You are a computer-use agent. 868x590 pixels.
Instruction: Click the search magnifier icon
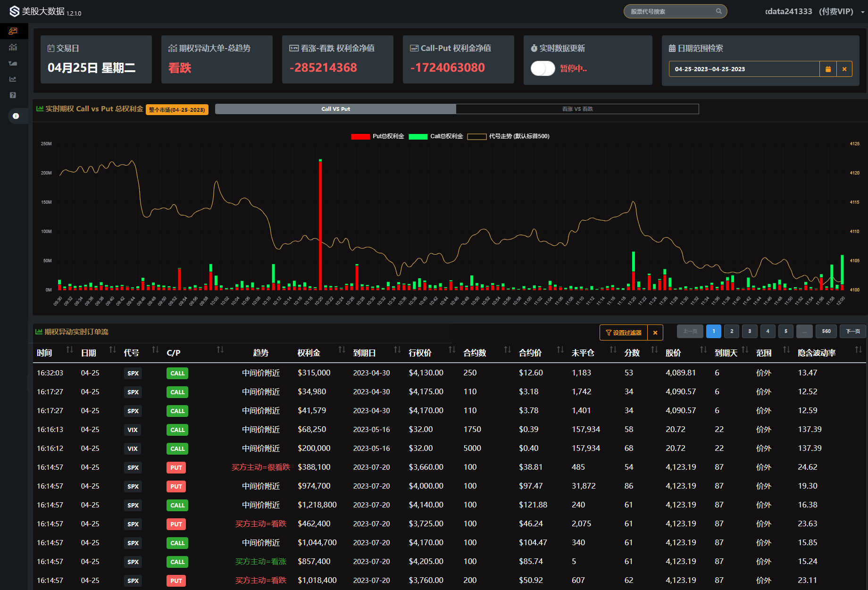(x=718, y=11)
